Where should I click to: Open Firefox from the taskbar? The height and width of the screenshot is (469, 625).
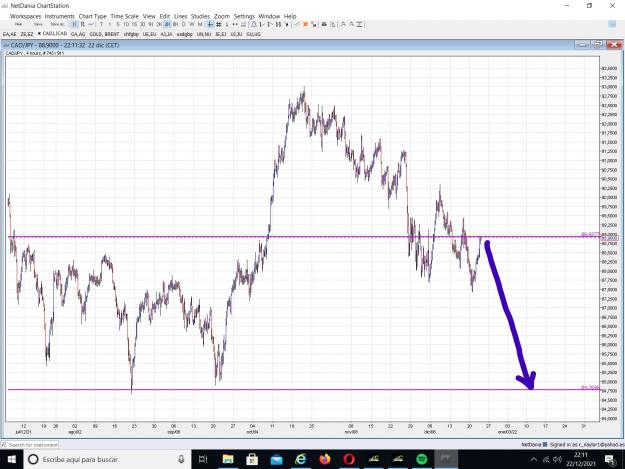325,459
